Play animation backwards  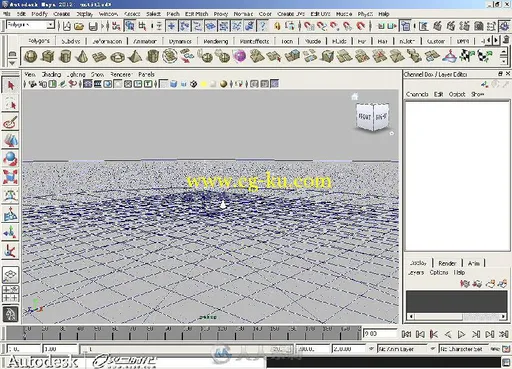(448, 334)
